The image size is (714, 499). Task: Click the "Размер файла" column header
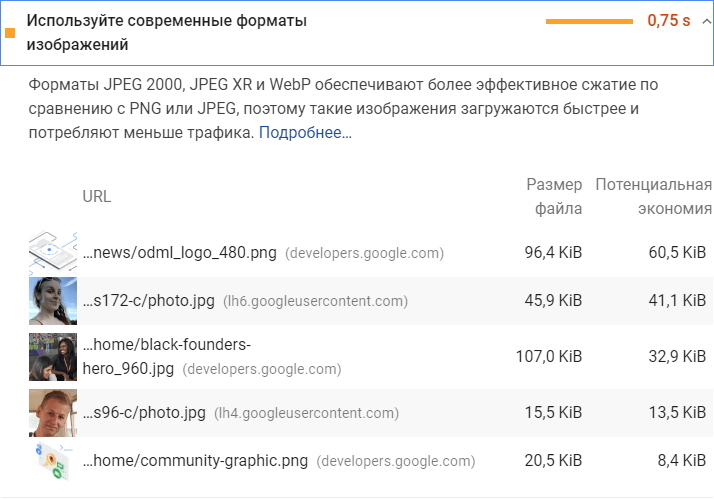tap(554, 196)
